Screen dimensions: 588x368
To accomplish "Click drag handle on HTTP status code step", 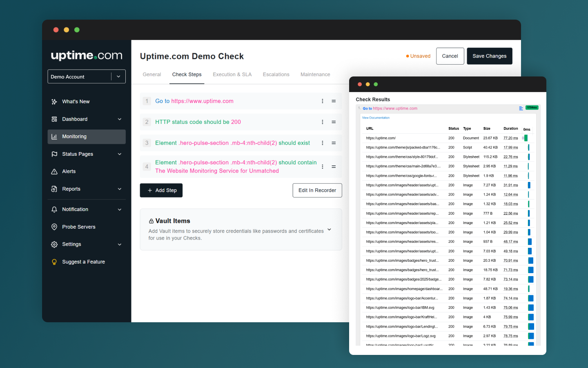I will (334, 122).
